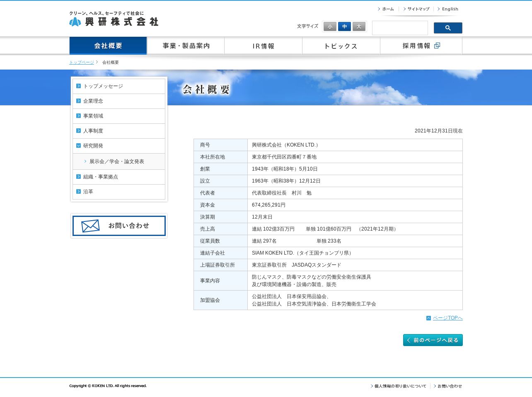Click the external-window icon next to 採用情報
Viewport: 532px width, 397px height.
pos(437,46)
